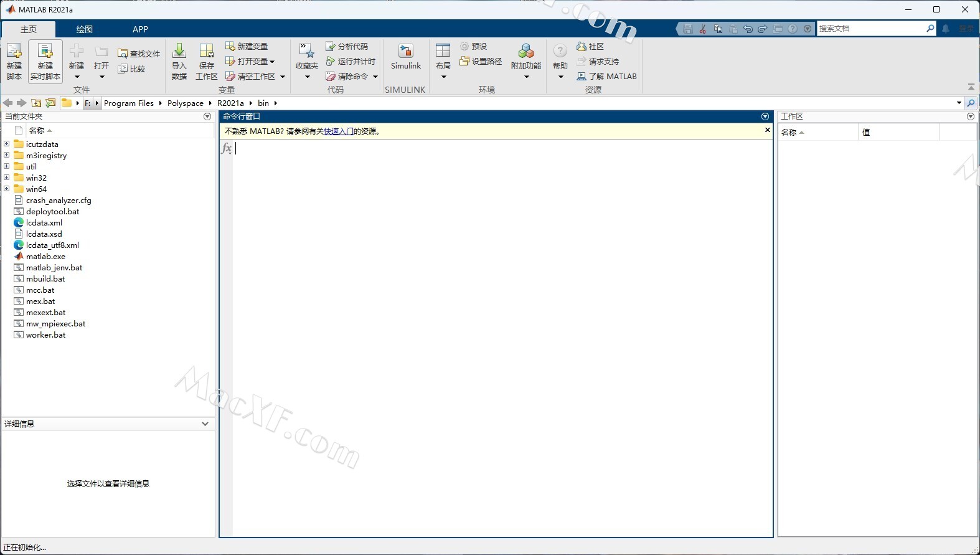Open Set Path (设置路径)
The width and height of the screenshot is (980, 555).
coord(481,61)
